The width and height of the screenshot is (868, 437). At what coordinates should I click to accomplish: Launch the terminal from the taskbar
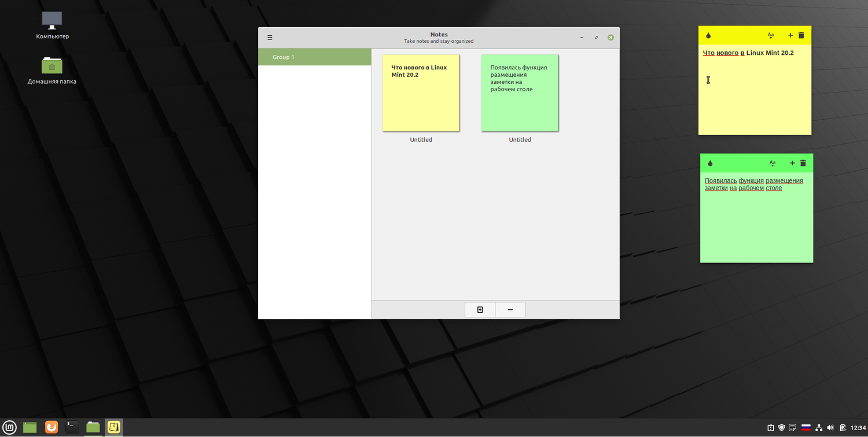tap(72, 427)
